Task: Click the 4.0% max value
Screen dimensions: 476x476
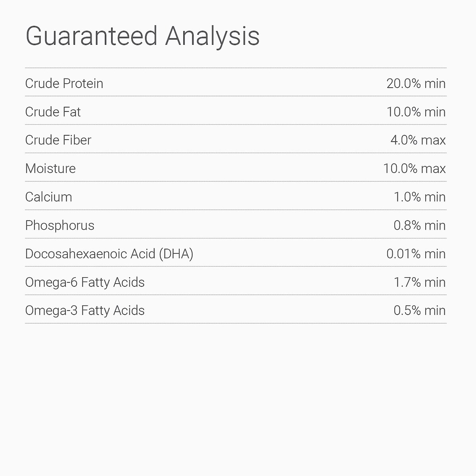Action: click(x=418, y=140)
